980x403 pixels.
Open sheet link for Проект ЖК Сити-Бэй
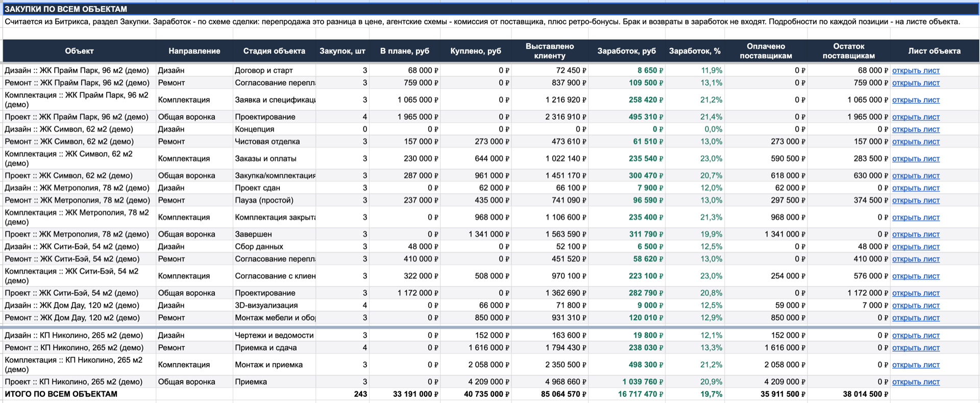pos(916,293)
